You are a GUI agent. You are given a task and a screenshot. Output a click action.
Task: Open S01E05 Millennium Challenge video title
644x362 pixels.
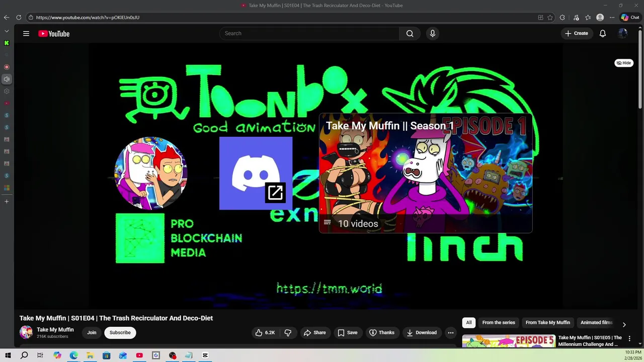(x=590, y=341)
